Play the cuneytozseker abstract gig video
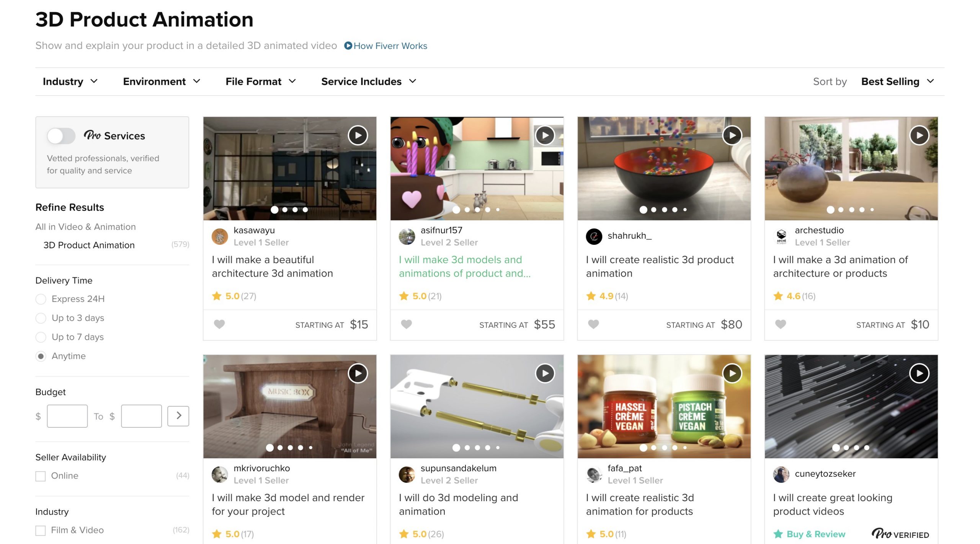This screenshot has height=544, width=980. click(919, 373)
